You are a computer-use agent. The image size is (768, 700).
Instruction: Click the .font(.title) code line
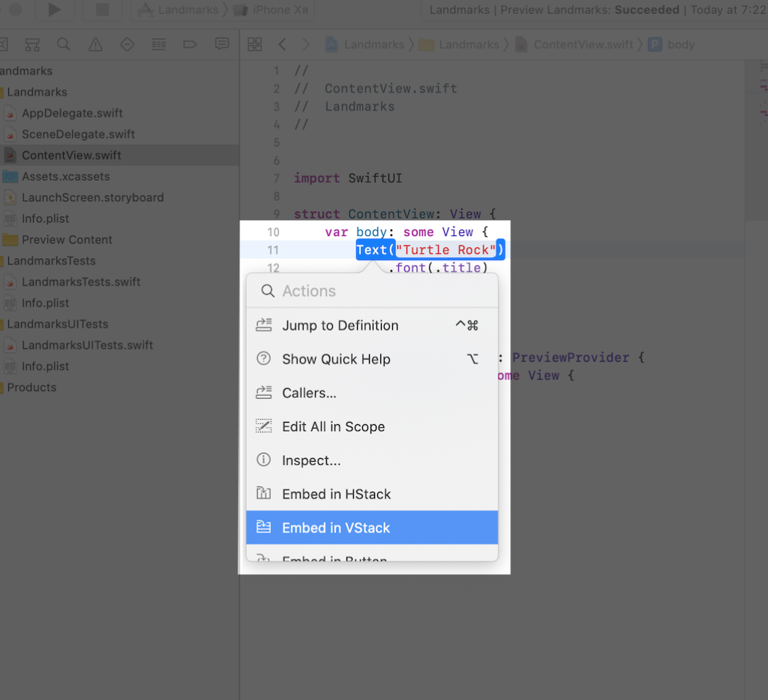click(438, 268)
